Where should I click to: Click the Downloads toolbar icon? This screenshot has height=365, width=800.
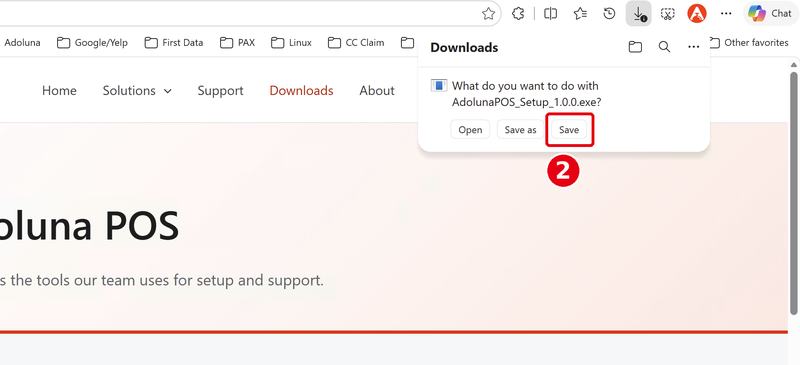click(638, 14)
